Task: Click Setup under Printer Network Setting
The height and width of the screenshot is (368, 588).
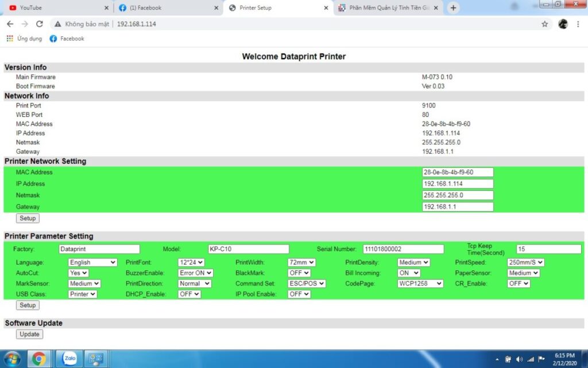Action: 28,218
